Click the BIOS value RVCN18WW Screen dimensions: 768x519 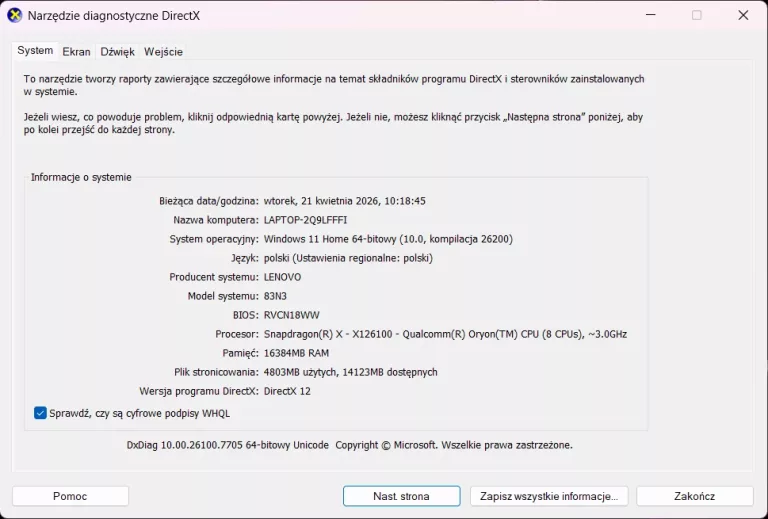coord(290,315)
